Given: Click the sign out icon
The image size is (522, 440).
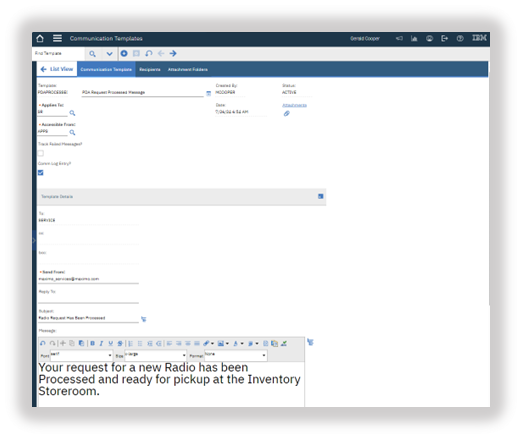Looking at the screenshot, I should coord(445,39).
